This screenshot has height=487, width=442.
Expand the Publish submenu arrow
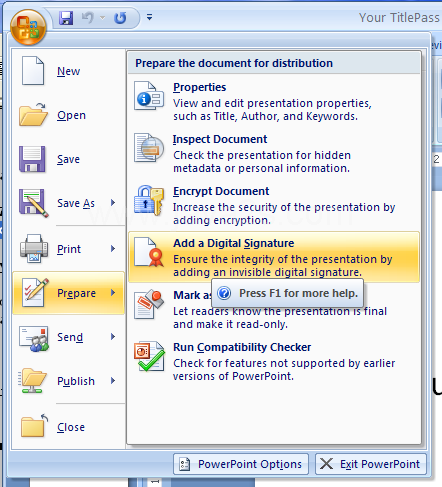pos(113,381)
